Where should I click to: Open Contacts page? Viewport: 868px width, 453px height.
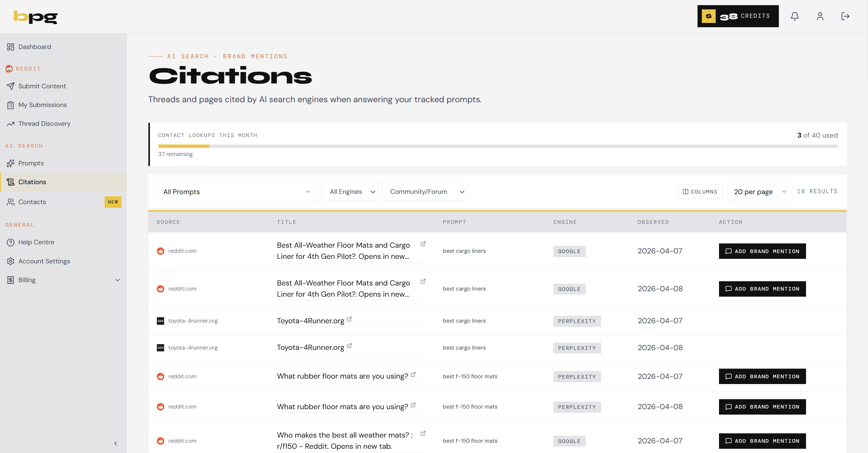pyautogui.click(x=63, y=202)
